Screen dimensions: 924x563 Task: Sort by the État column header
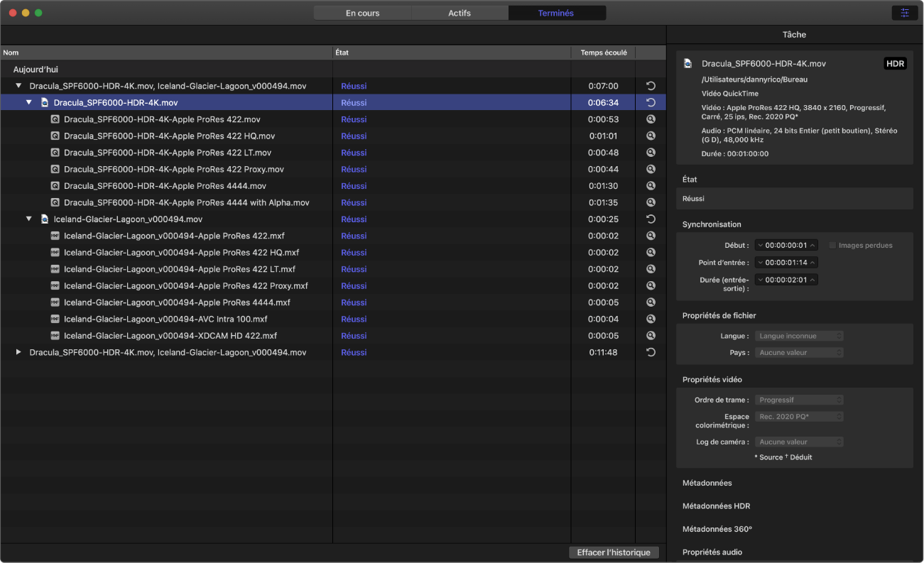[x=452, y=53]
